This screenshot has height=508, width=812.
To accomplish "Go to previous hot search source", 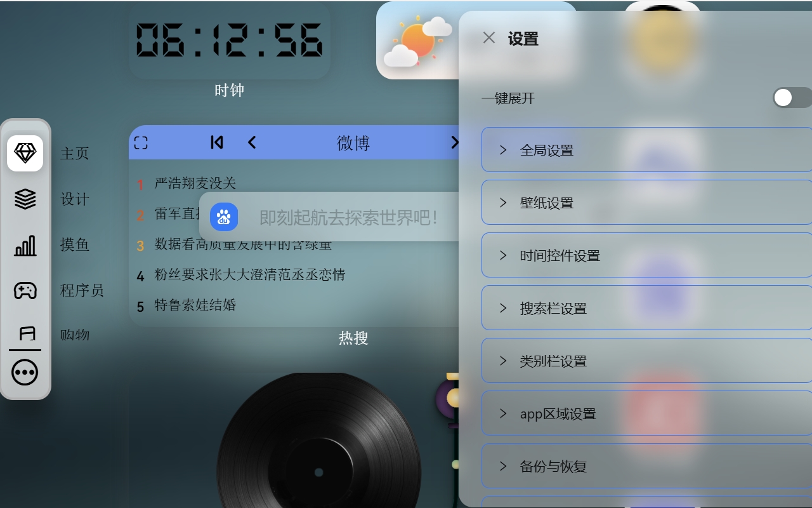I will [x=252, y=142].
